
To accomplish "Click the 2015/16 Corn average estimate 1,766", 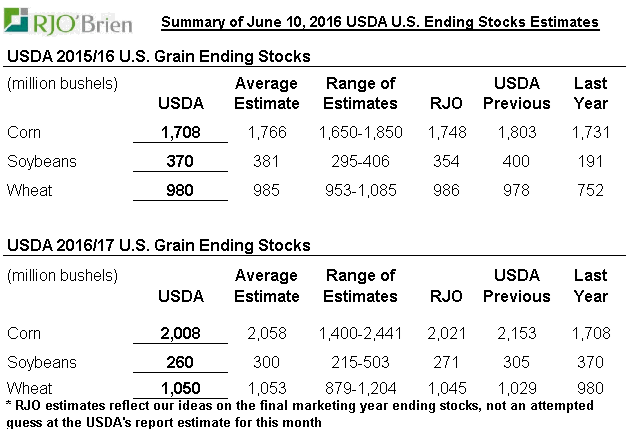I will tap(266, 132).
